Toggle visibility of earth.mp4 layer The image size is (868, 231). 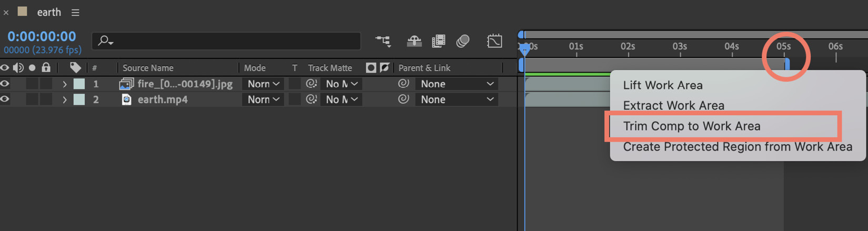5,99
